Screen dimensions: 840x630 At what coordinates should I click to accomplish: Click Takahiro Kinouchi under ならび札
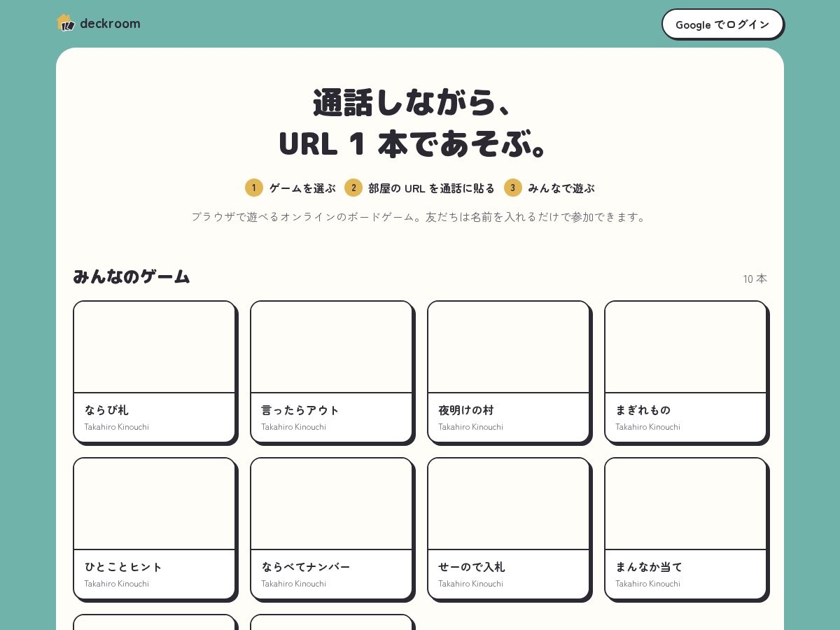point(116,427)
